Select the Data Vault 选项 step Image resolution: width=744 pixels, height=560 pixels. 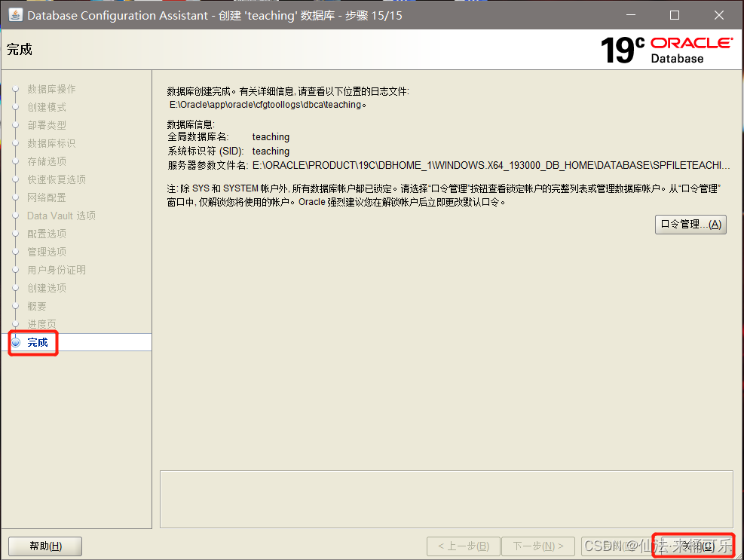click(x=61, y=216)
